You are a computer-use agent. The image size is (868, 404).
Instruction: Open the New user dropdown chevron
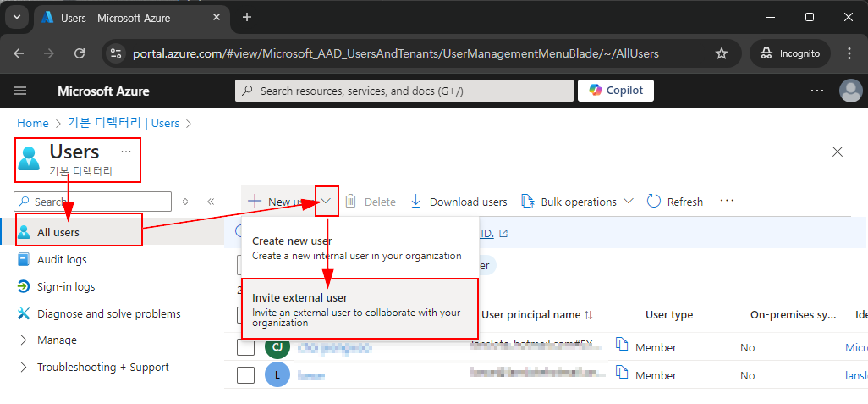327,202
